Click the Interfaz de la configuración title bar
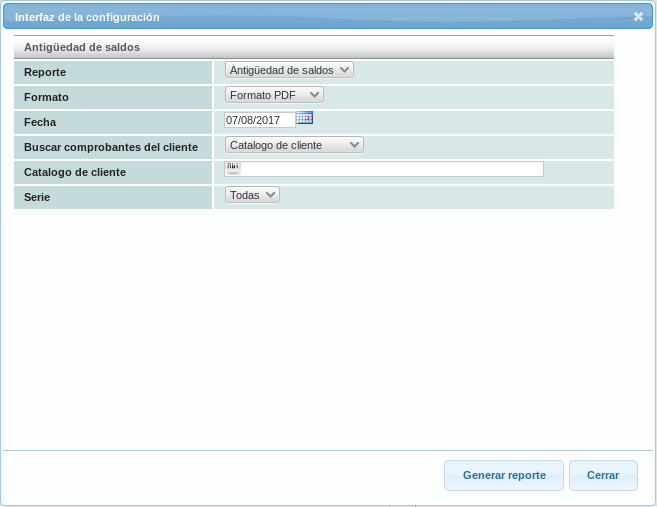 click(x=300, y=16)
